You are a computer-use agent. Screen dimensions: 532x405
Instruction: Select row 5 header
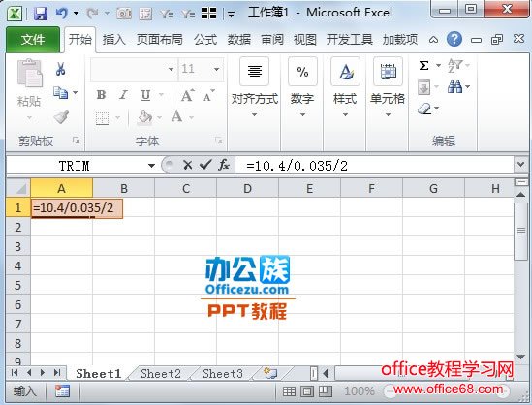pyautogui.click(x=18, y=285)
